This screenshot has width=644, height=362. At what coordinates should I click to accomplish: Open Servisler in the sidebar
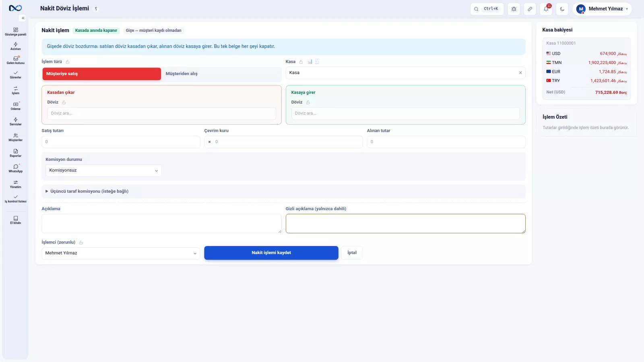[x=15, y=121]
